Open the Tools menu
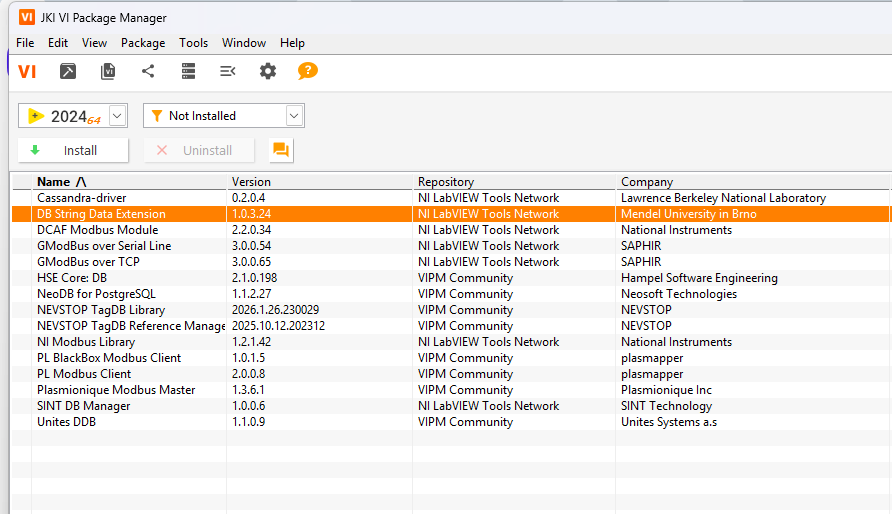 (193, 43)
